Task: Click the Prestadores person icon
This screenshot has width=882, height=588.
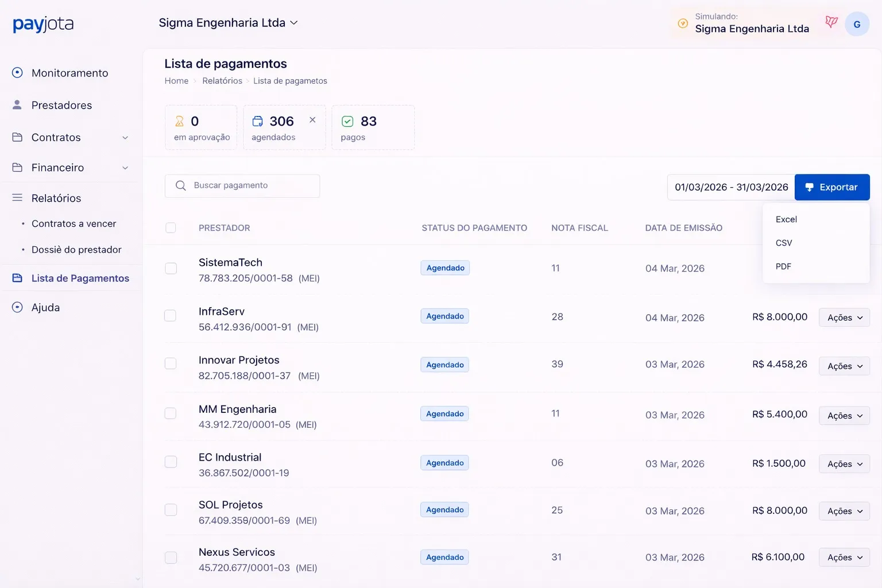Action: tap(17, 105)
